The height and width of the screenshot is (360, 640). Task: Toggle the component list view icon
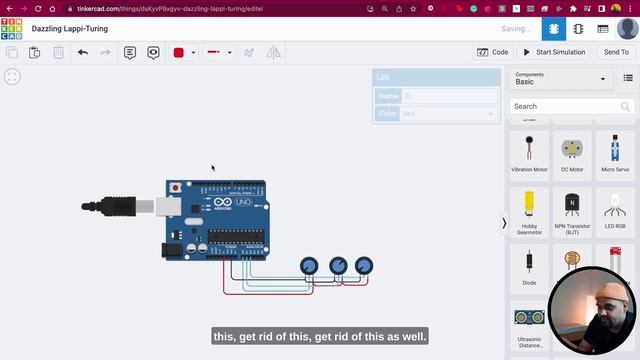click(628, 78)
